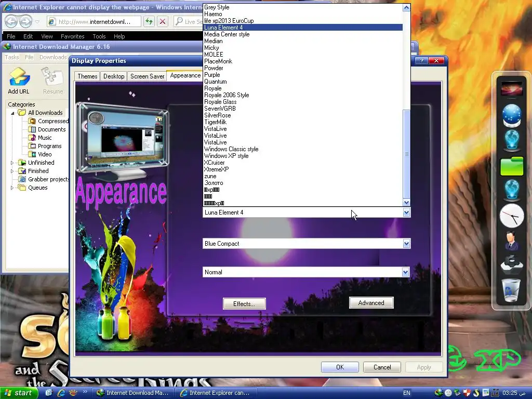Click the Start button on taskbar
The image size is (532, 399).
click(18, 393)
